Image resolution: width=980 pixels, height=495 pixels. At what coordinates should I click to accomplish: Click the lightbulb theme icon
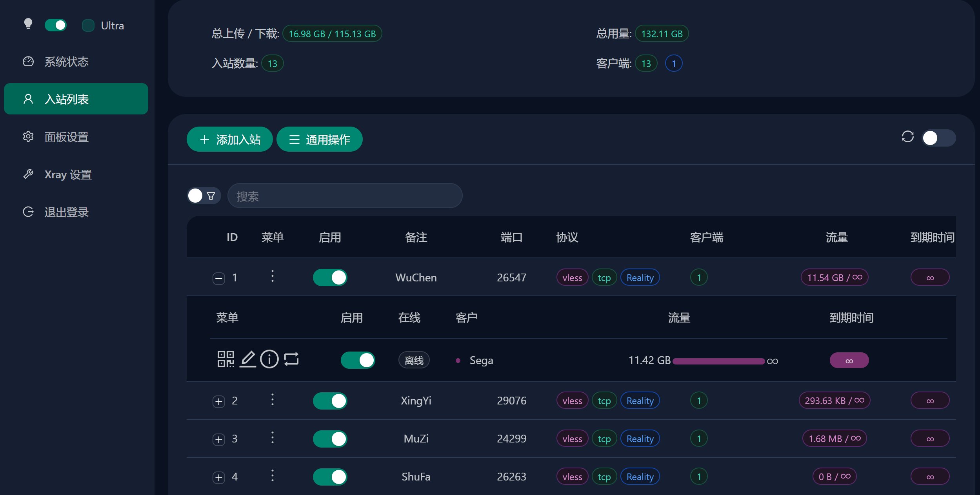(28, 24)
